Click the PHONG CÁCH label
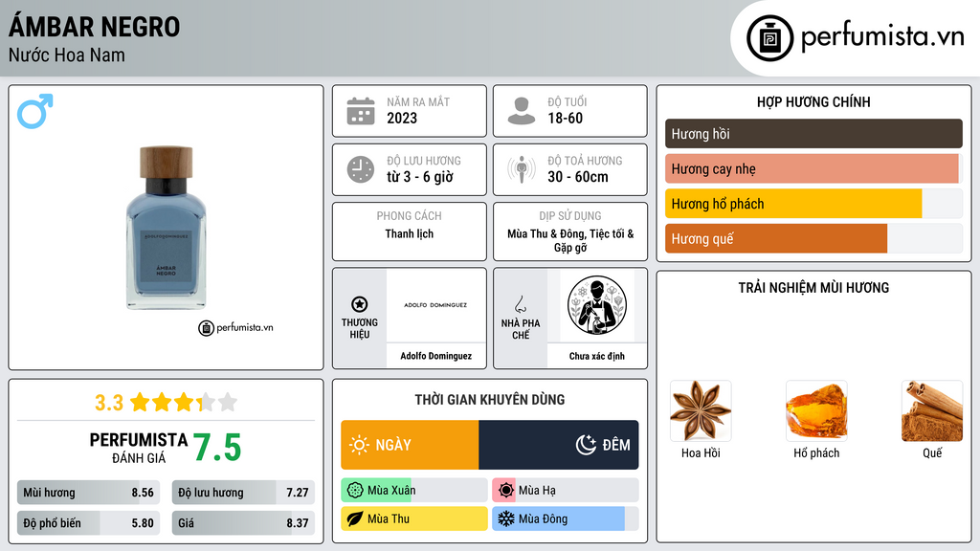 (410, 216)
